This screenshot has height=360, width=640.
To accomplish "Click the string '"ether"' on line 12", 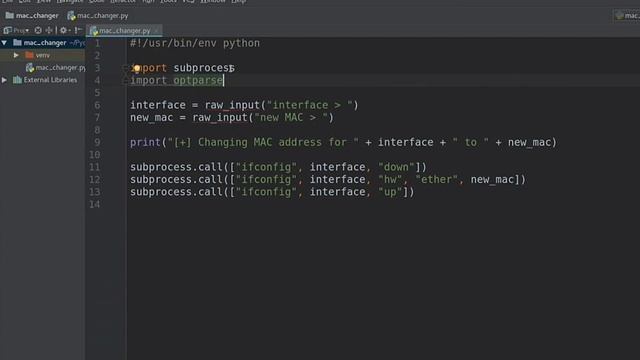I will point(436,180).
